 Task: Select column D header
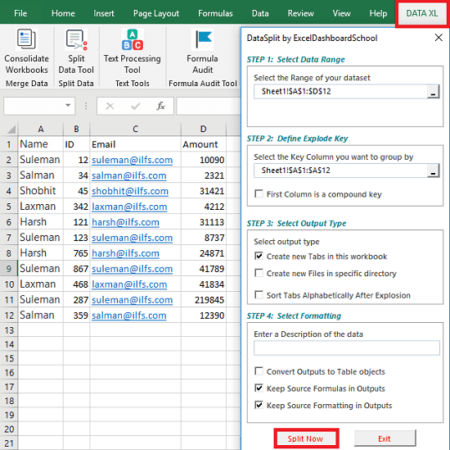(x=203, y=129)
